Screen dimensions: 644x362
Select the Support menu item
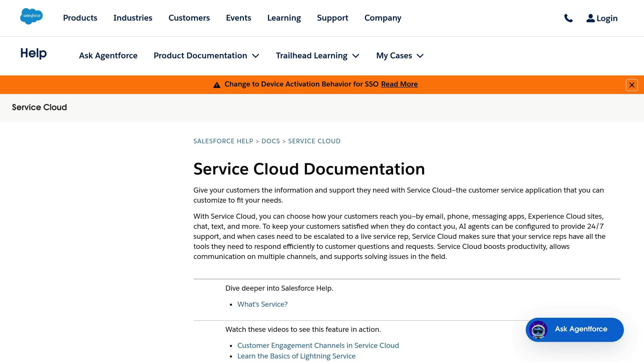click(x=332, y=18)
